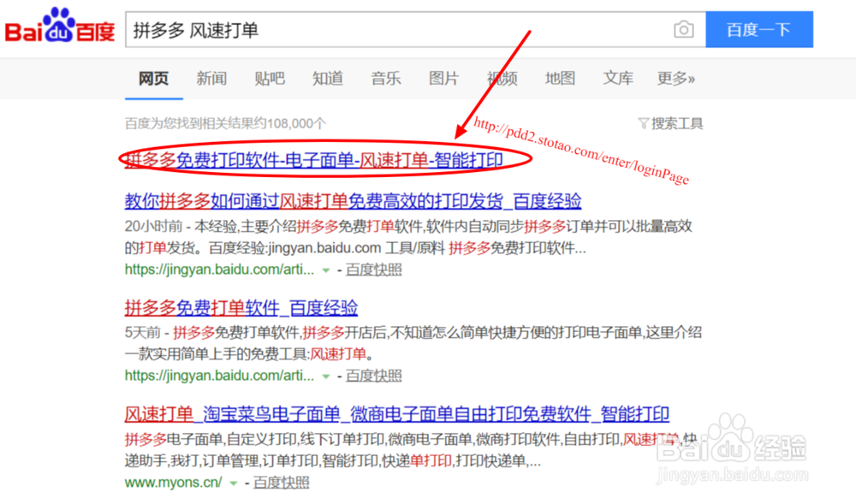Open result 风速打单_淘宝菜鸟电子面单 link
Screen dimensions: 856x504
(x=397, y=414)
